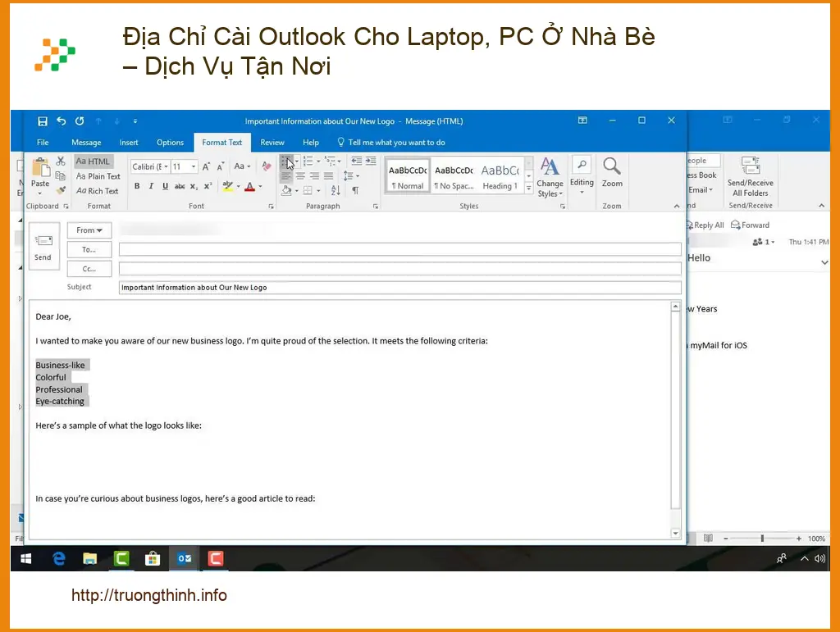Viewport: 840px width, 632px height.
Task: Switch message format to Plain Text
Action: 98,176
